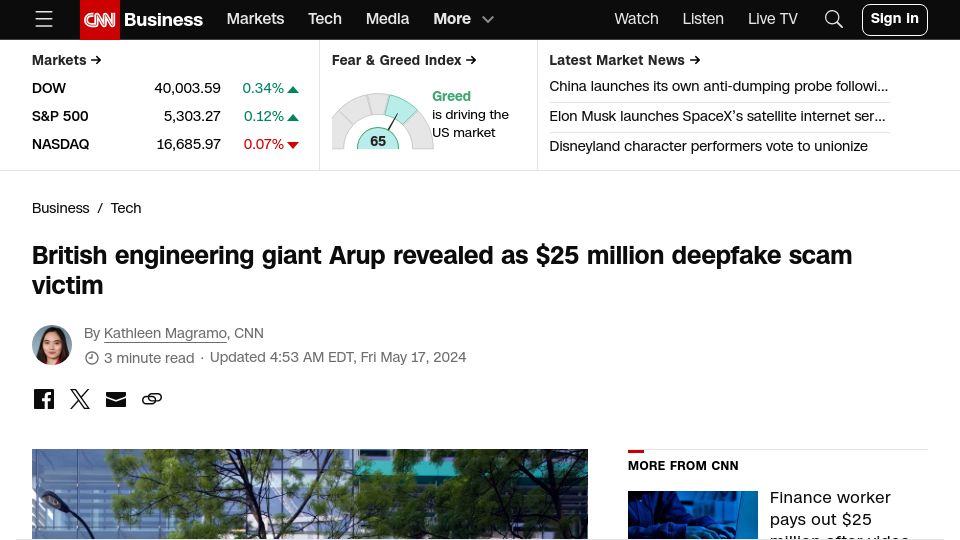Screen dimensions: 960x540
Task: Click the CNN logo
Action: [100, 20]
